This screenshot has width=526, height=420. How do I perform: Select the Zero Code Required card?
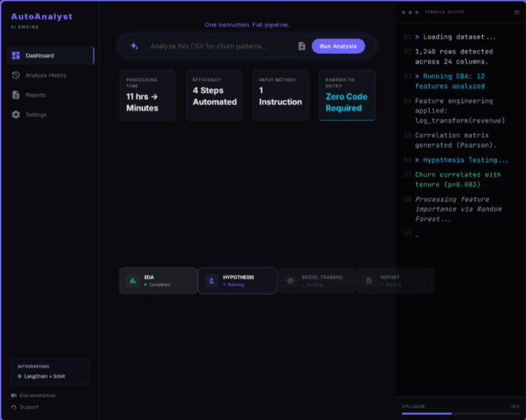347,96
